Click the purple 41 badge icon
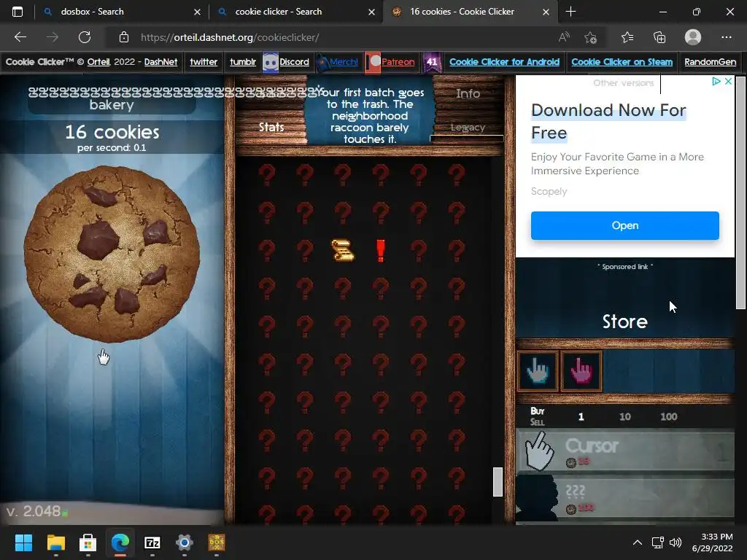The image size is (747, 560). point(432,63)
